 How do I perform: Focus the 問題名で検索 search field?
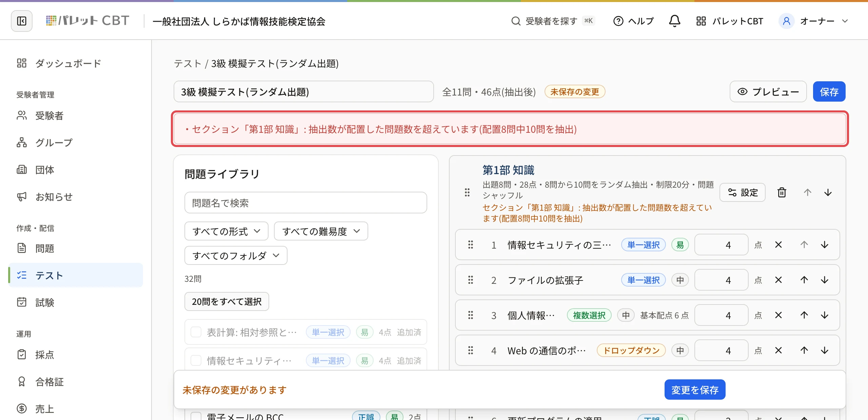coord(305,203)
